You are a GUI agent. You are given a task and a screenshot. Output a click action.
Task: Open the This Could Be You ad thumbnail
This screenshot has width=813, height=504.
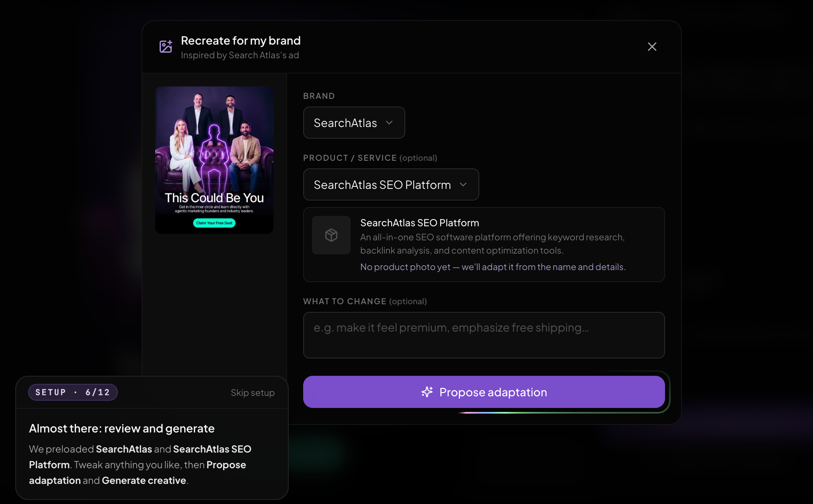[214, 160]
